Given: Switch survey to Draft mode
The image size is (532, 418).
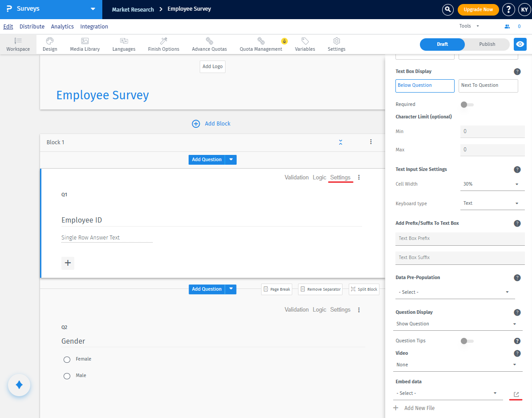Looking at the screenshot, I should pyautogui.click(x=442, y=44).
